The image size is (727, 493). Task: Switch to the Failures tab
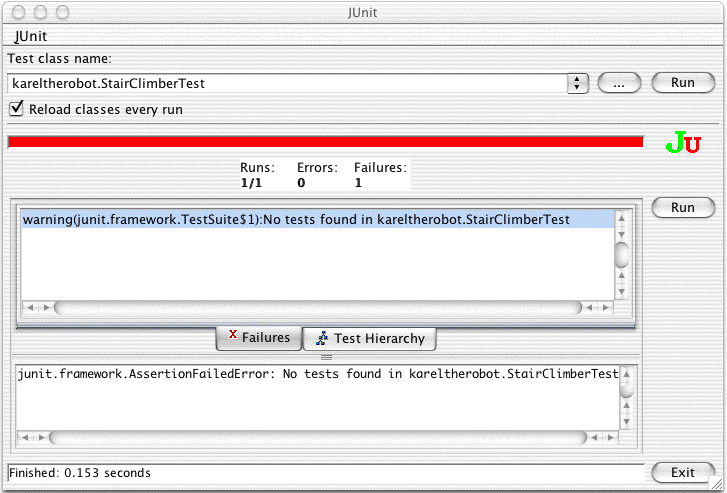(x=259, y=338)
